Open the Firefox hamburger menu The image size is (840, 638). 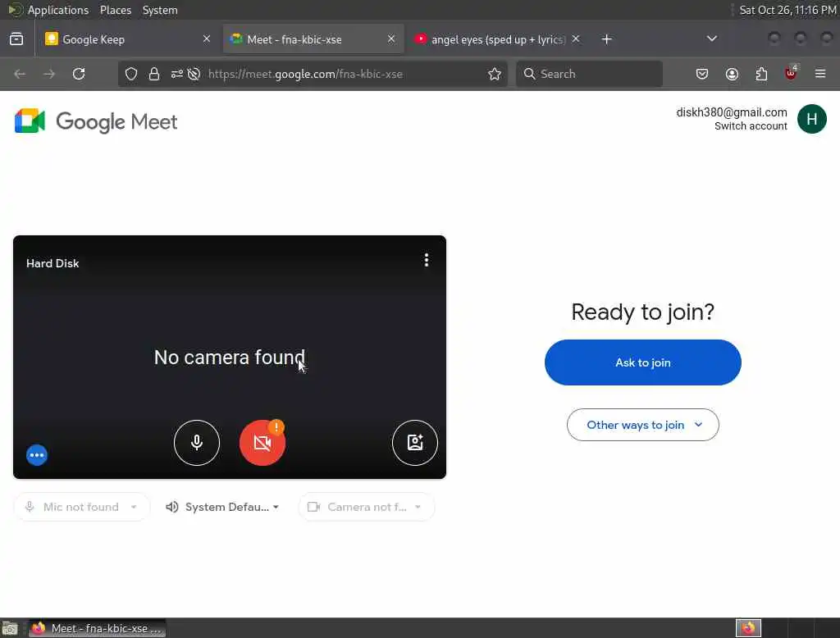point(820,74)
